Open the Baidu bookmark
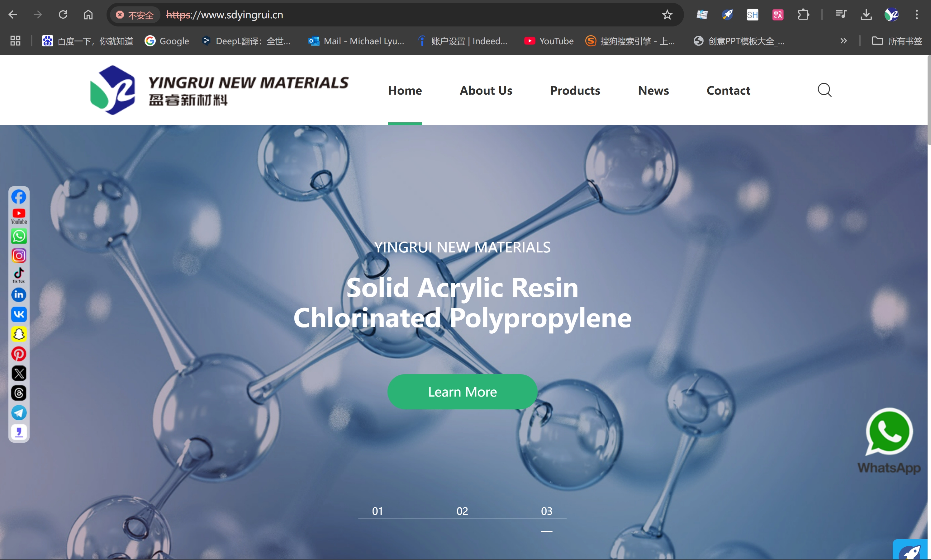931x560 pixels. [88, 41]
